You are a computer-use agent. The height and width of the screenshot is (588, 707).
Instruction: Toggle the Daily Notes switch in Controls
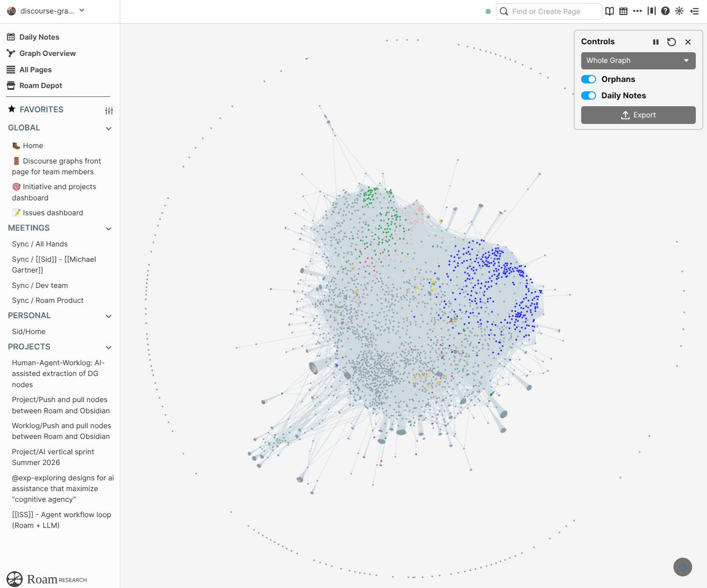pos(589,96)
